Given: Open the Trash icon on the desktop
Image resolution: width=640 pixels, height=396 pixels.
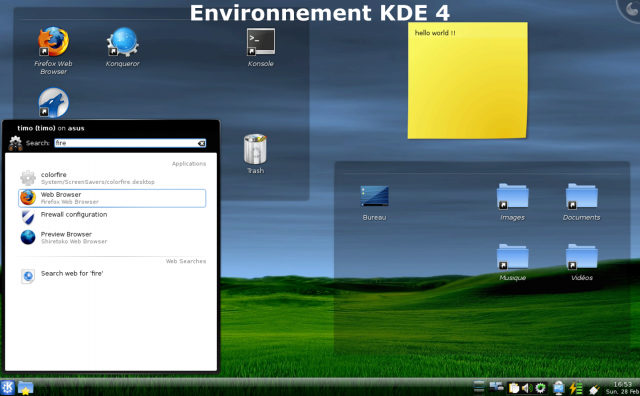Looking at the screenshot, I should pos(255,154).
